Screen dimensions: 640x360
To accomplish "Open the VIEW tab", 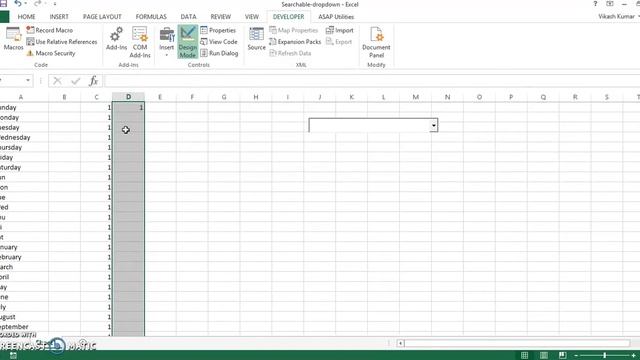I will (252, 17).
